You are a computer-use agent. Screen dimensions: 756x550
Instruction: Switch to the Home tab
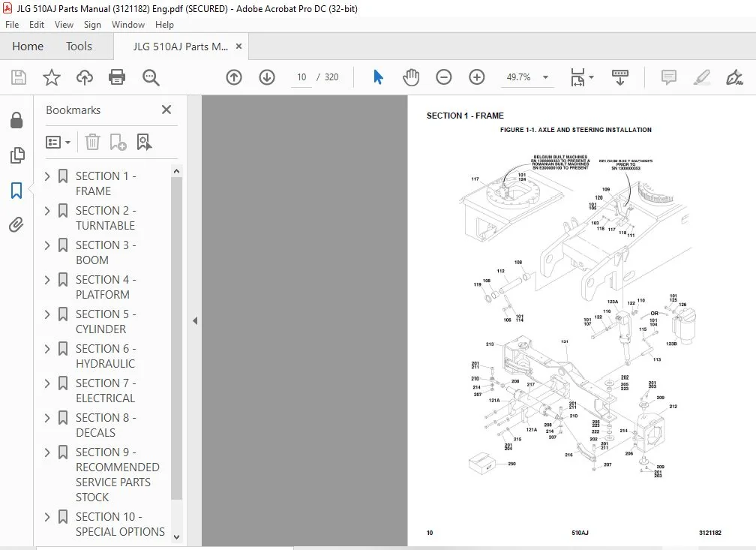(28, 47)
